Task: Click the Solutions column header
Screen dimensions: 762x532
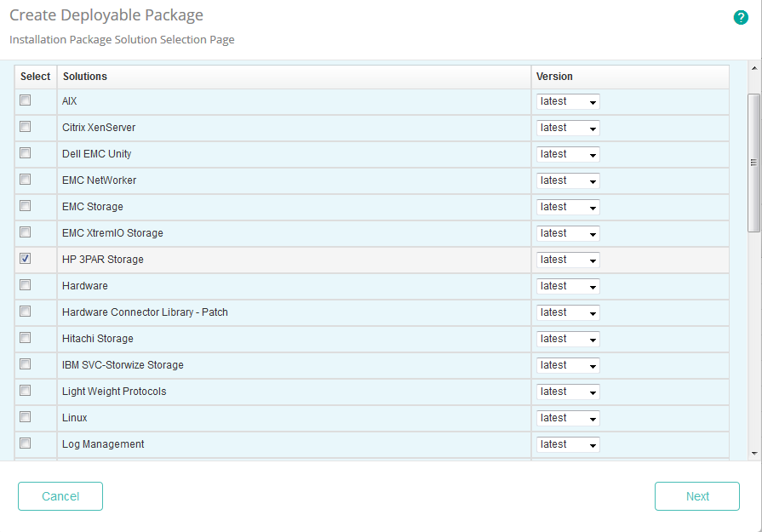Action: [x=85, y=77]
